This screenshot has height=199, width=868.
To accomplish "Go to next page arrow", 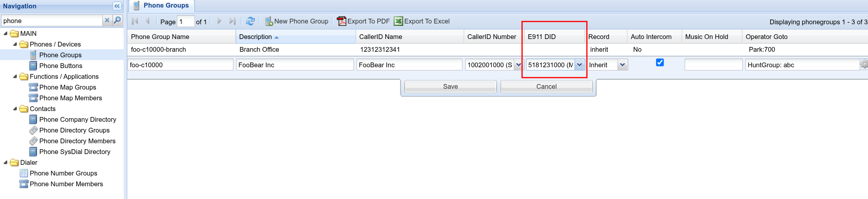I will 219,21.
